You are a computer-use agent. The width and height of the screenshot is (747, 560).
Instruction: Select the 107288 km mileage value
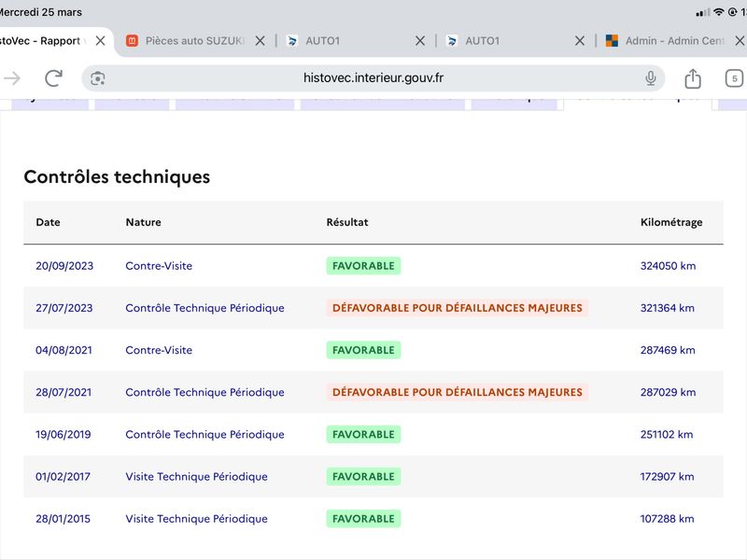[x=667, y=519]
